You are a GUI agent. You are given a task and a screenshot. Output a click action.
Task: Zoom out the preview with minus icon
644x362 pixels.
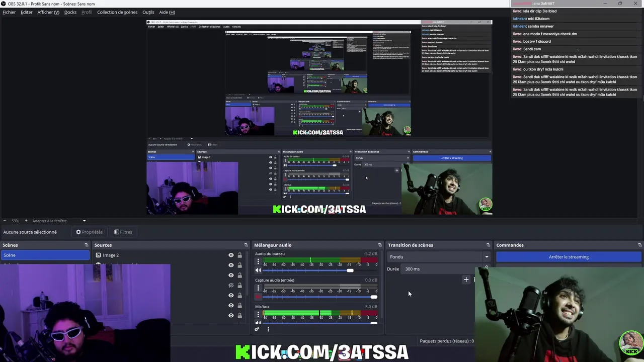coord(5,221)
